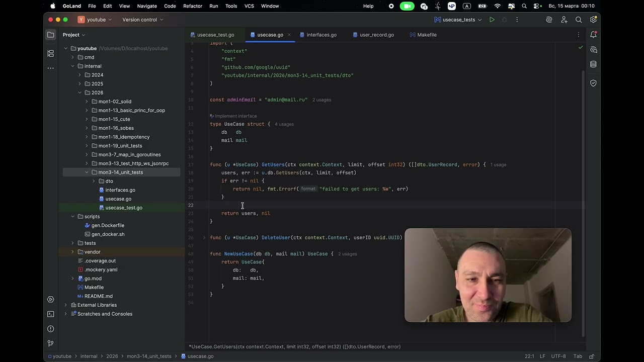This screenshot has width=644, height=362.
Task: Open the VCS menu
Action: click(249, 6)
